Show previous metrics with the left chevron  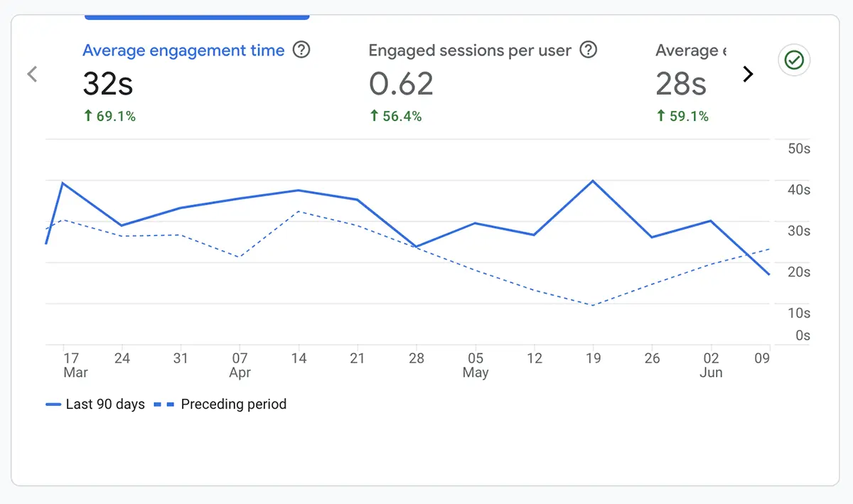click(x=32, y=73)
